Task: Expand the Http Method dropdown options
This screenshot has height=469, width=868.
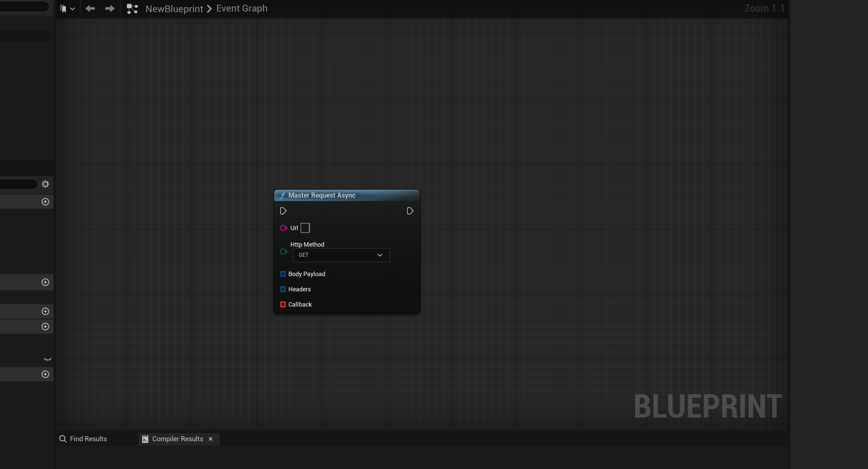Action: (379, 255)
